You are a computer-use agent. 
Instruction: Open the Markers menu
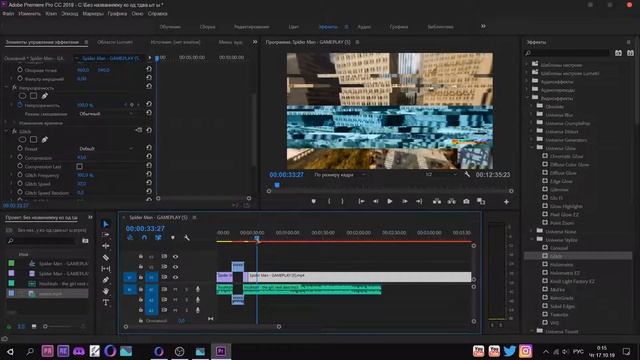click(x=93, y=13)
